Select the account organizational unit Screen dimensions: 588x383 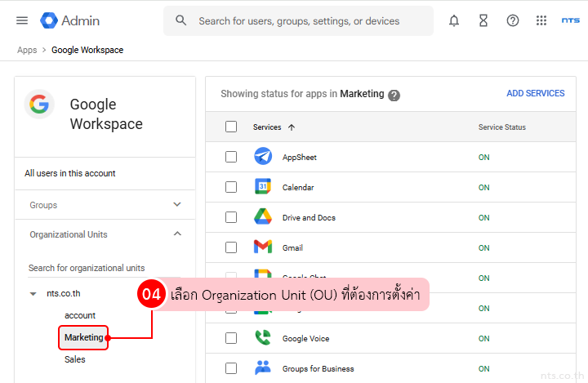tap(80, 315)
